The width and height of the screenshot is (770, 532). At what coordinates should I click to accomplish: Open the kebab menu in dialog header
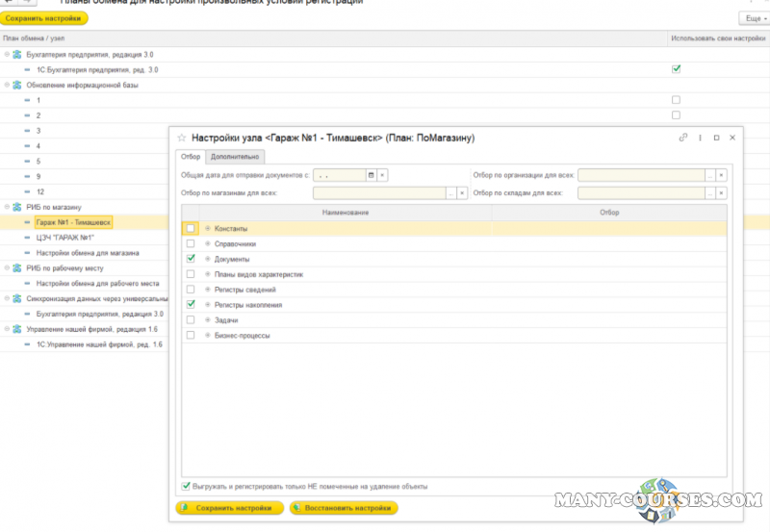click(700, 138)
